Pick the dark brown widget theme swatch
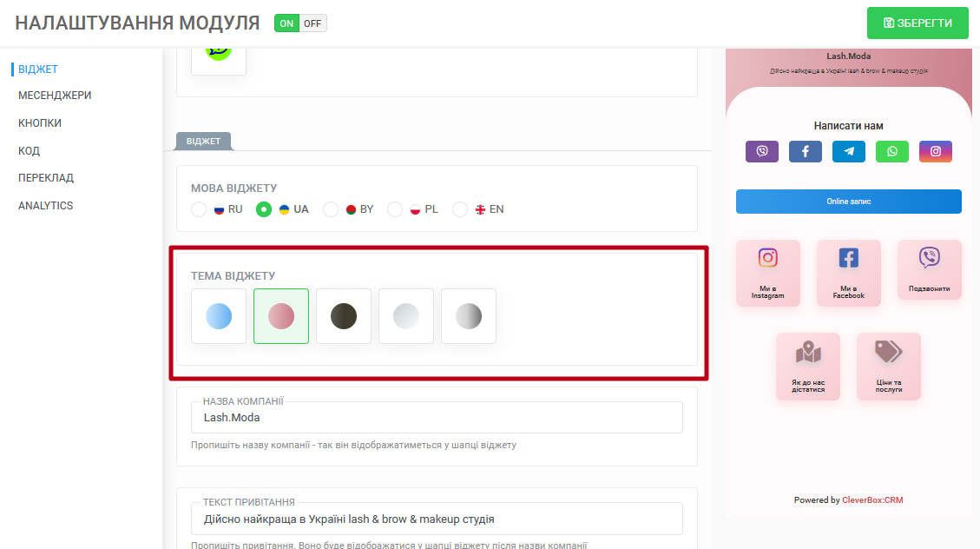This screenshot has width=980, height=549. 344,316
